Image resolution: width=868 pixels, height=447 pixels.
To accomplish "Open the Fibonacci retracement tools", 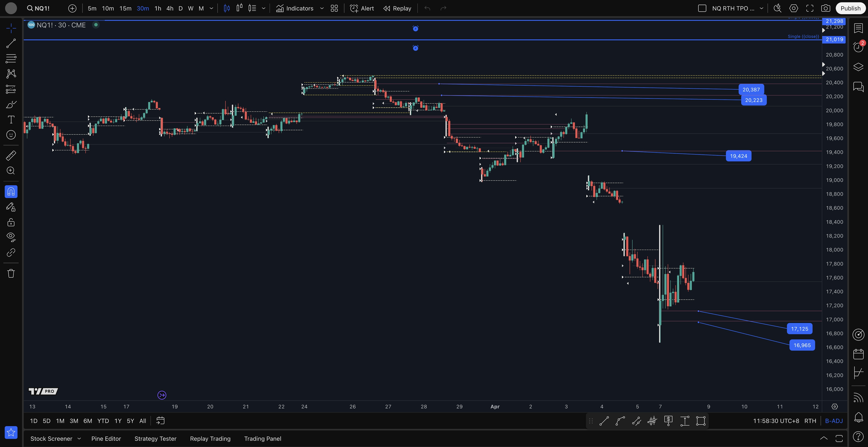I will (11, 59).
